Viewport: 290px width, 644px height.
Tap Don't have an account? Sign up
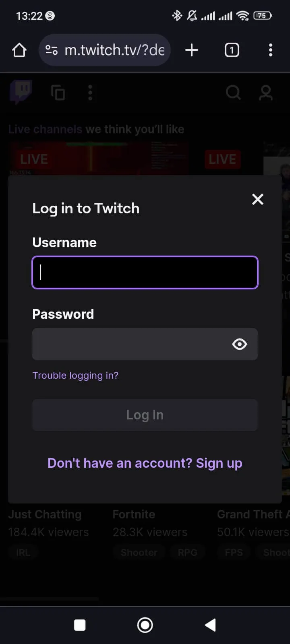point(145,463)
